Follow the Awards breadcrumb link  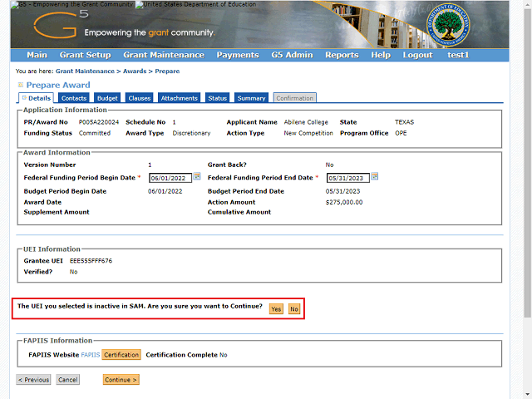tap(135, 71)
